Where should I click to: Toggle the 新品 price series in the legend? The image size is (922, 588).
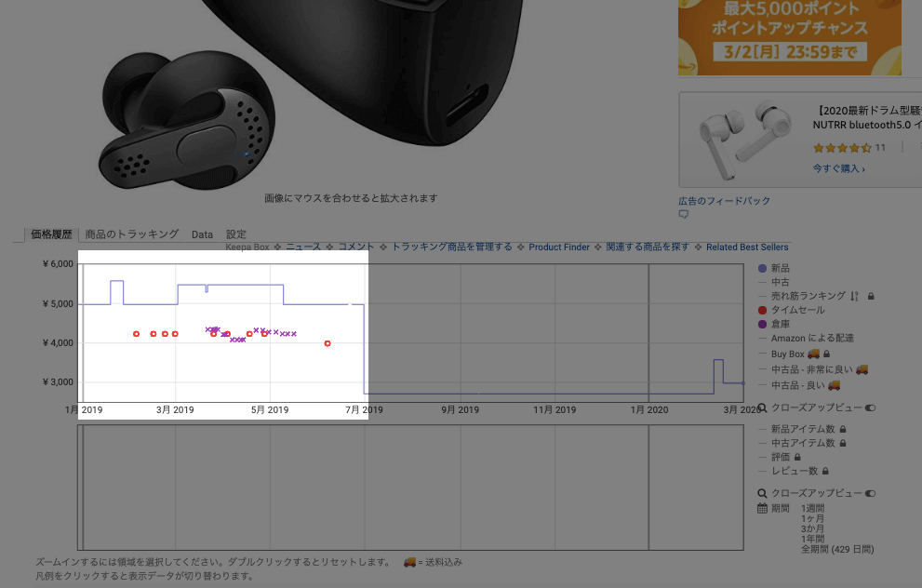pos(763,269)
